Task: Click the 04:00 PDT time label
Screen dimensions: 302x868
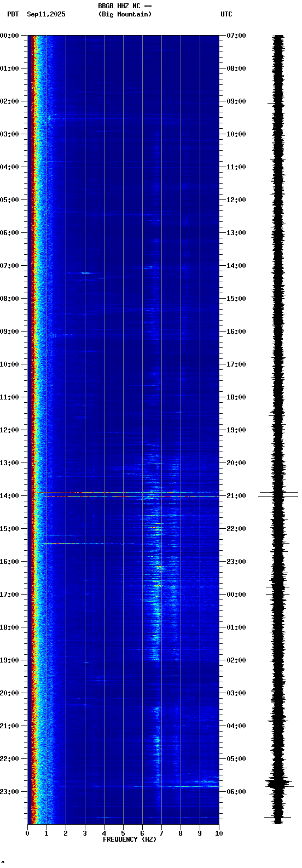Action: 10,167
